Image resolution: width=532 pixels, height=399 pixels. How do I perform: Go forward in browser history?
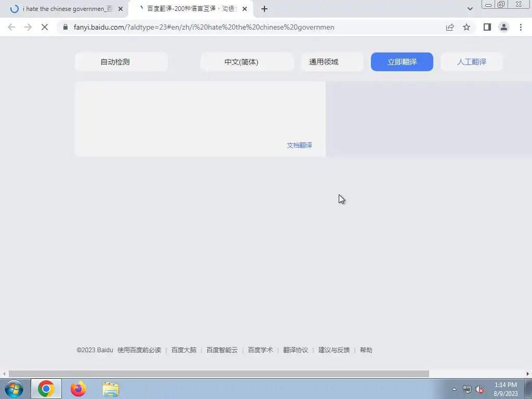click(28, 27)
